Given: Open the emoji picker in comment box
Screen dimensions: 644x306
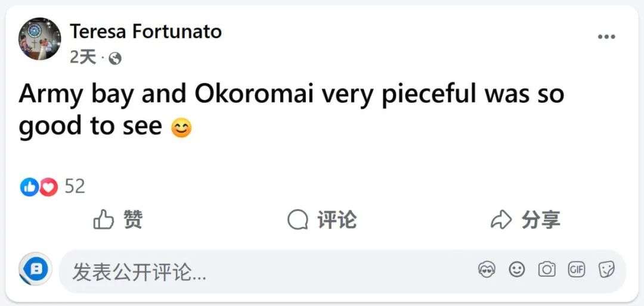Looking at the screenshot, I should (x=517, y=270).
